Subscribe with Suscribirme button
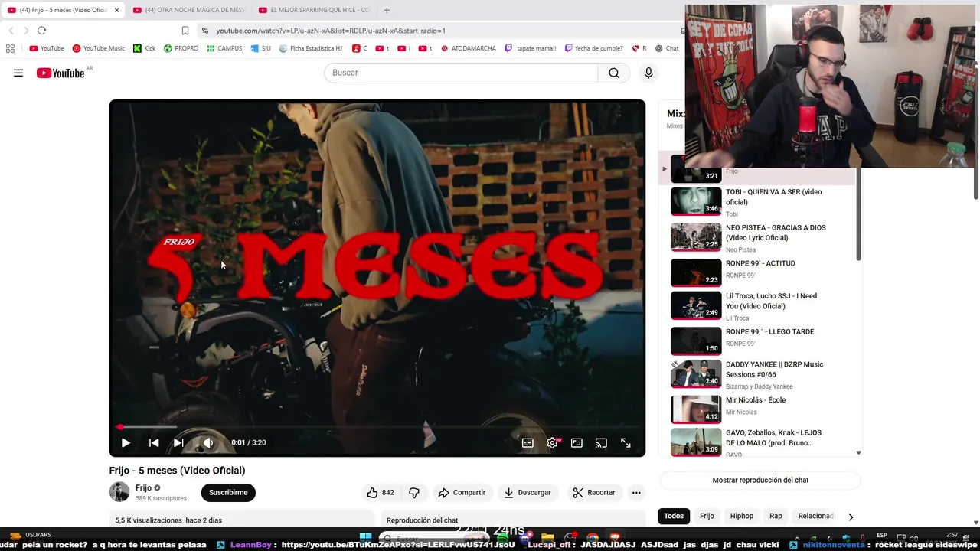 click(228, 492)
